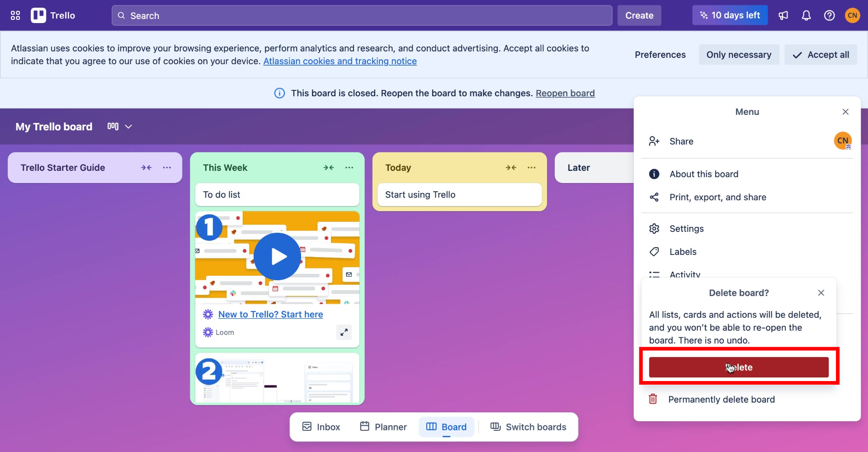868x452 pixels.
Task: Play the Trello intro video
Action: 277,256
